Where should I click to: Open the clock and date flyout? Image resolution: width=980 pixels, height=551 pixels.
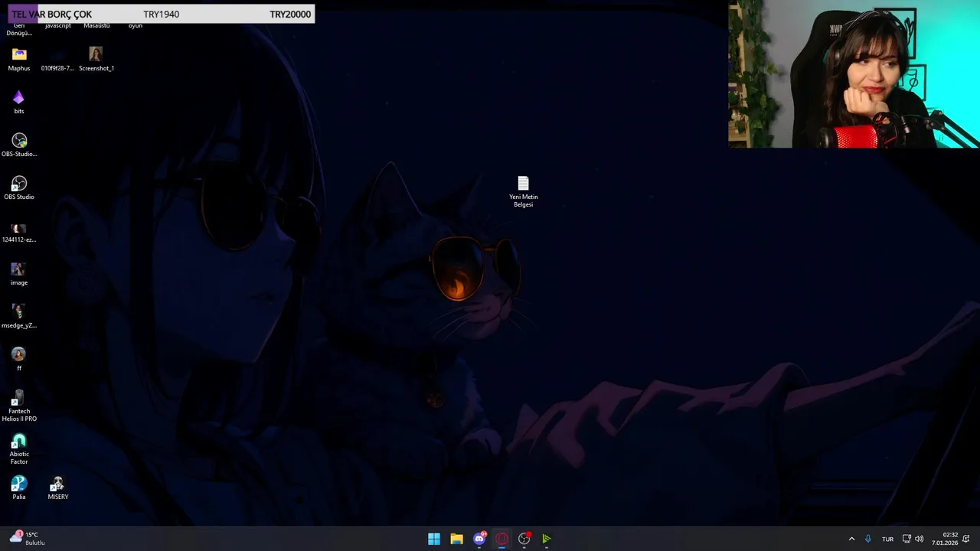(x=945, y=539)
